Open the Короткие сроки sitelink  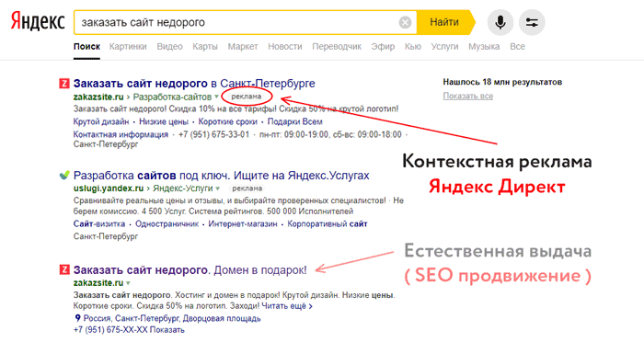point(227,121)
